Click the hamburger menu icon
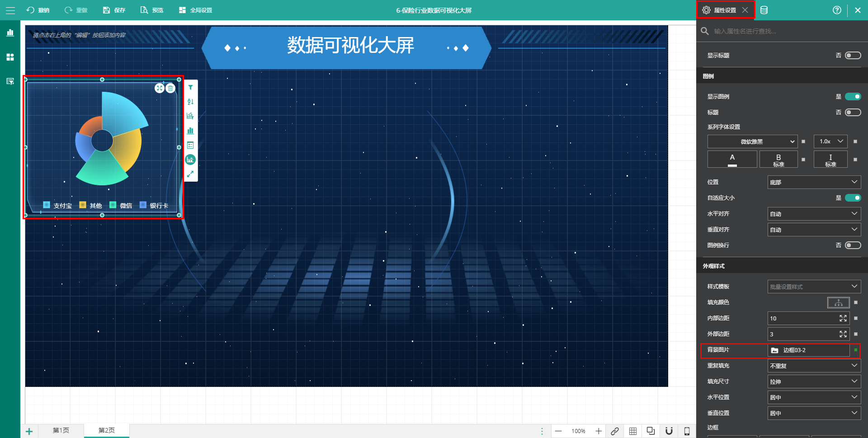The image size is (868, 438). click(x=10, y=10)
